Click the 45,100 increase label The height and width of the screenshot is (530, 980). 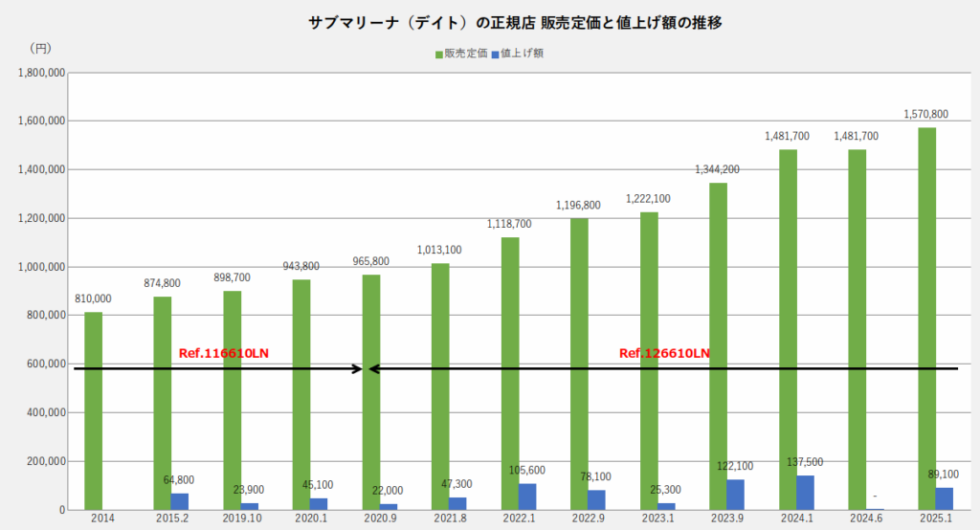(x=318, y=485)
